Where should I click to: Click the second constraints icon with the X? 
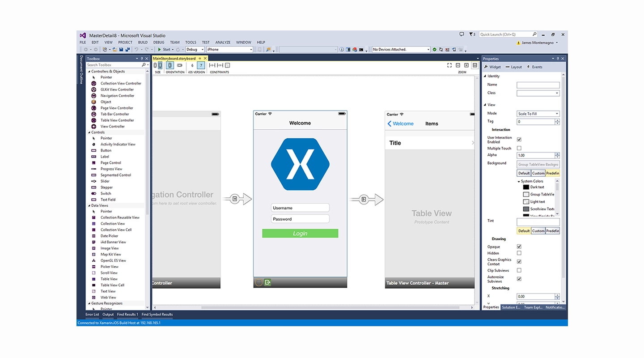(220, 65)
